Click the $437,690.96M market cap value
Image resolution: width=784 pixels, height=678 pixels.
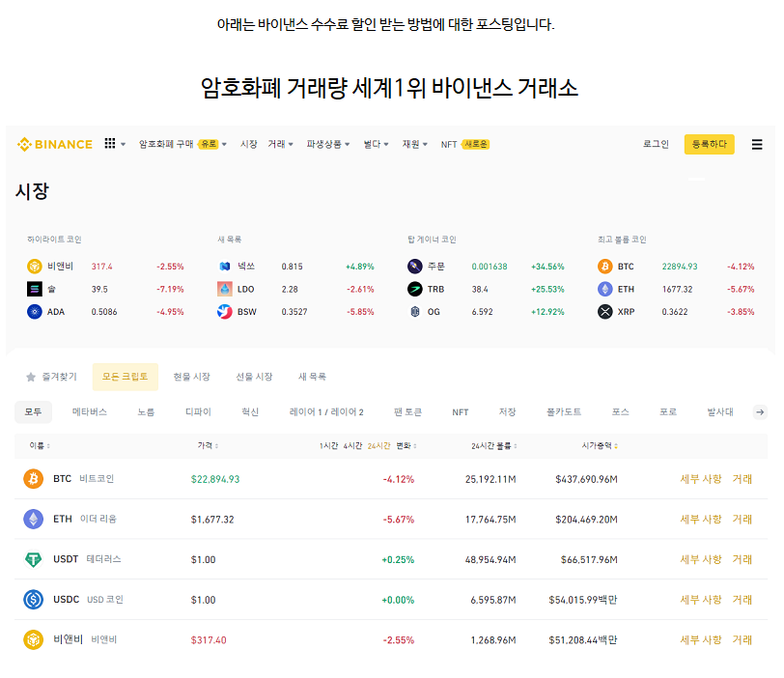(x=586, y=479)
